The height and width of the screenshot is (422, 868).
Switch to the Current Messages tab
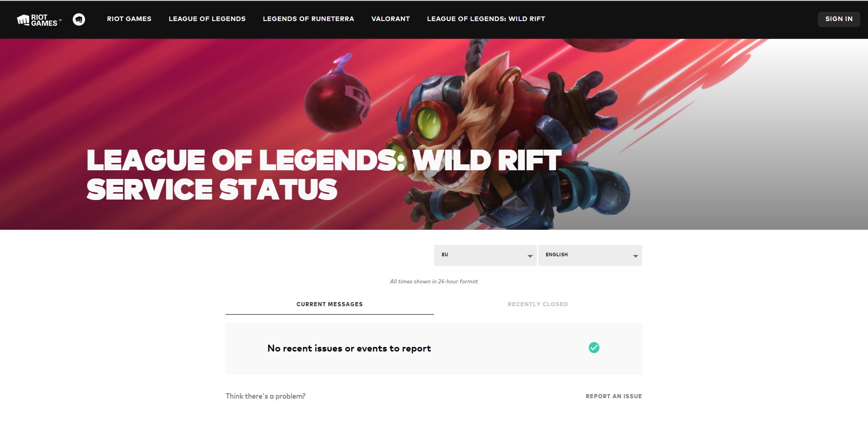(329, 304)
